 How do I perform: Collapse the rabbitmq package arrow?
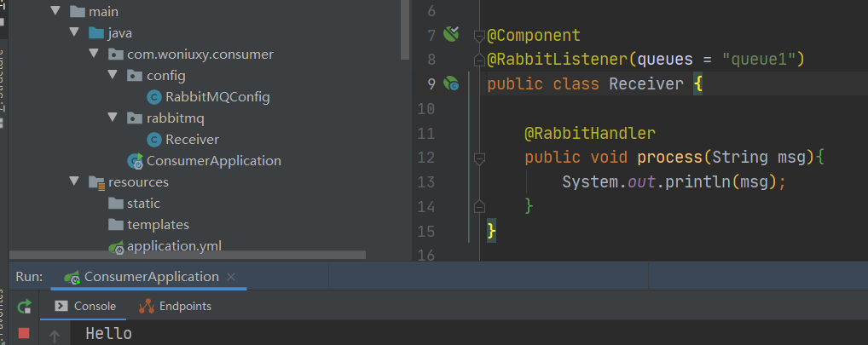click(x=113, y=118)
